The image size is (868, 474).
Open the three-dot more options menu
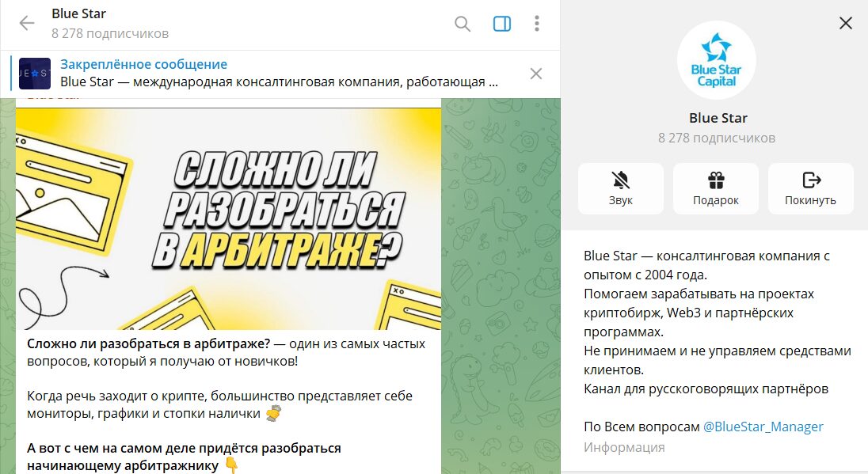click(537, 24)
